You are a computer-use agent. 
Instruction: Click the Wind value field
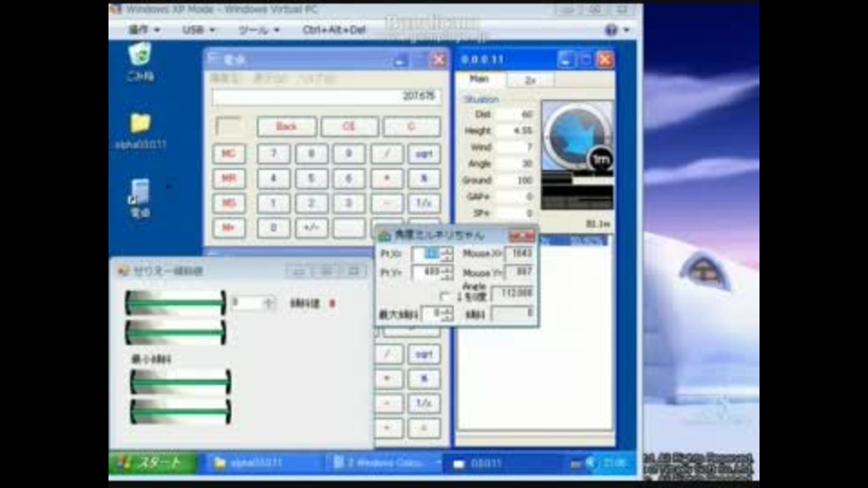click(515, 147)
